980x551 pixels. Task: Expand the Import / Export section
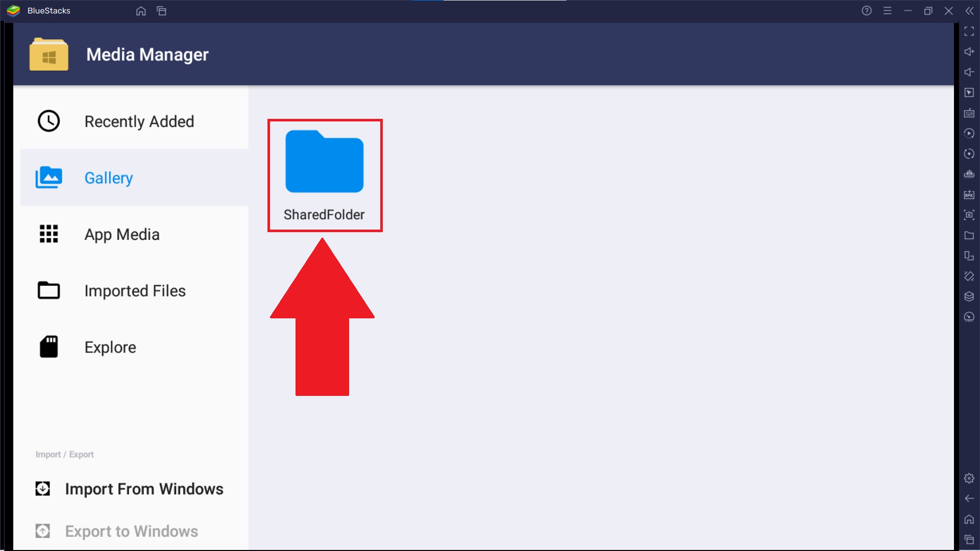[x=64, y=454]
